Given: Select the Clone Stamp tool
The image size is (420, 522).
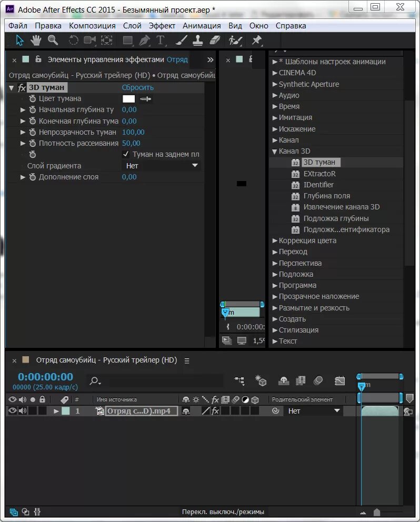Looking at the screenshot, I should pos(198,41).
